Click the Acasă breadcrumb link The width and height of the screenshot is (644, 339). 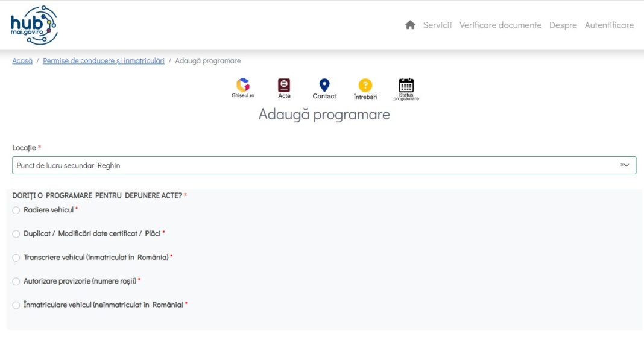pyautogui.click(x=22, y=61)
